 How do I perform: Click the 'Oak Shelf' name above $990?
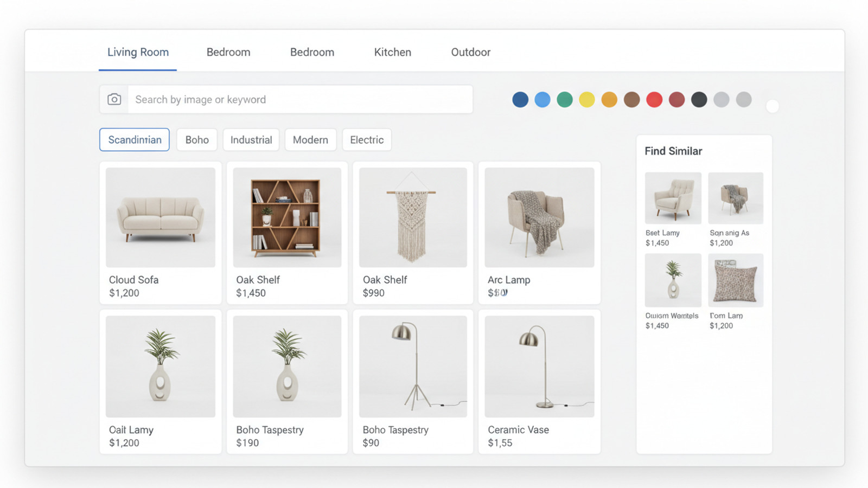[x=385, y=280]
